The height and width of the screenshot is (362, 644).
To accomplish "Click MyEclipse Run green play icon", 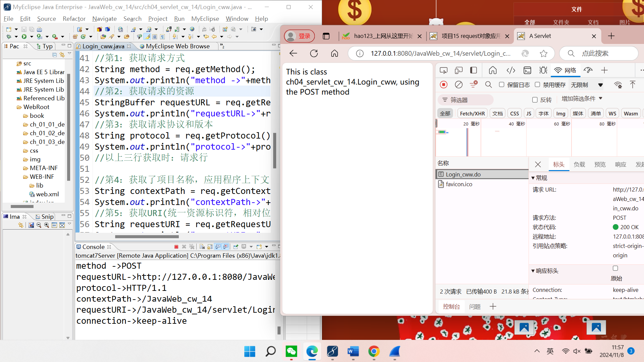I will [x=24, y=37].
